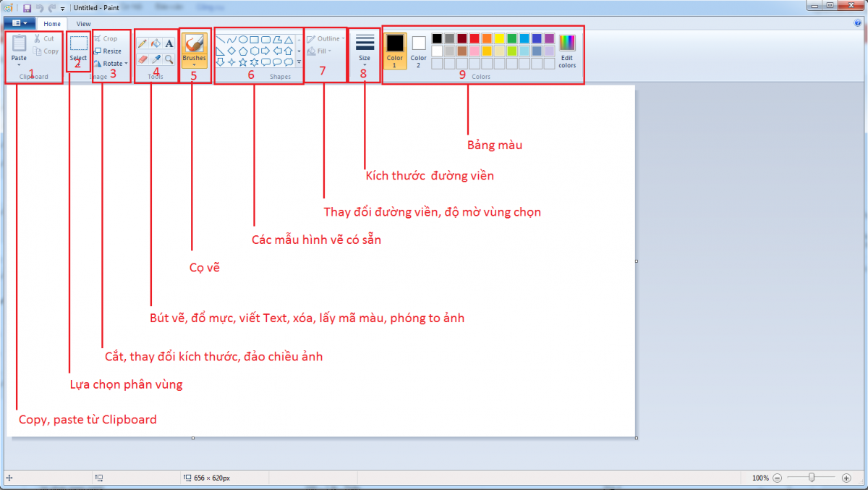The width and height of the screenshot is (868, 490).
Task: Choose the Fill with color bucket
Action: tap(156, 44)
